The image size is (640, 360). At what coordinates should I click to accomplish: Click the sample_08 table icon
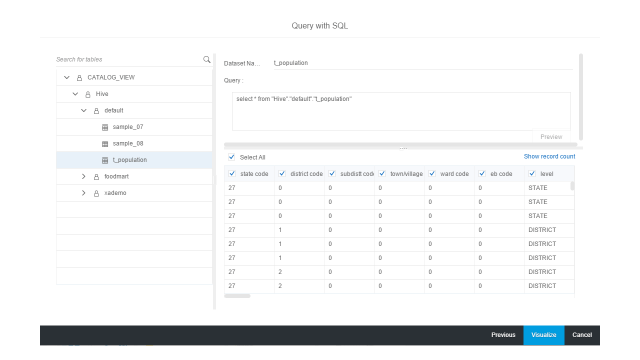click(105, 144)
